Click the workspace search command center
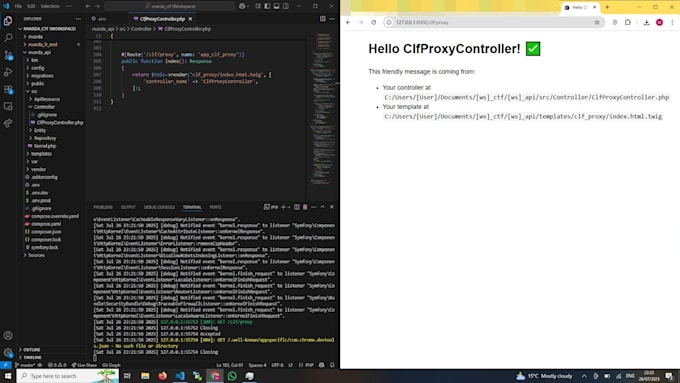 pyautogui.click(x=170, y=6)
